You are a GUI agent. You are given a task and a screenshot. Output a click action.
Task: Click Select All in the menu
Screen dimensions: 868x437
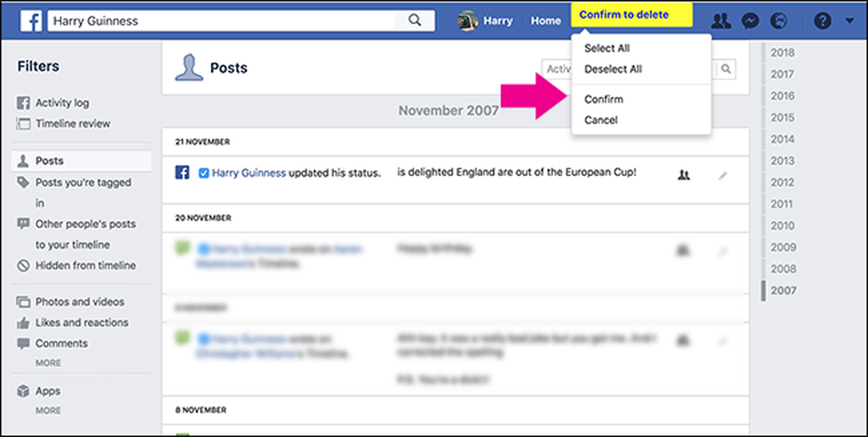607,49
